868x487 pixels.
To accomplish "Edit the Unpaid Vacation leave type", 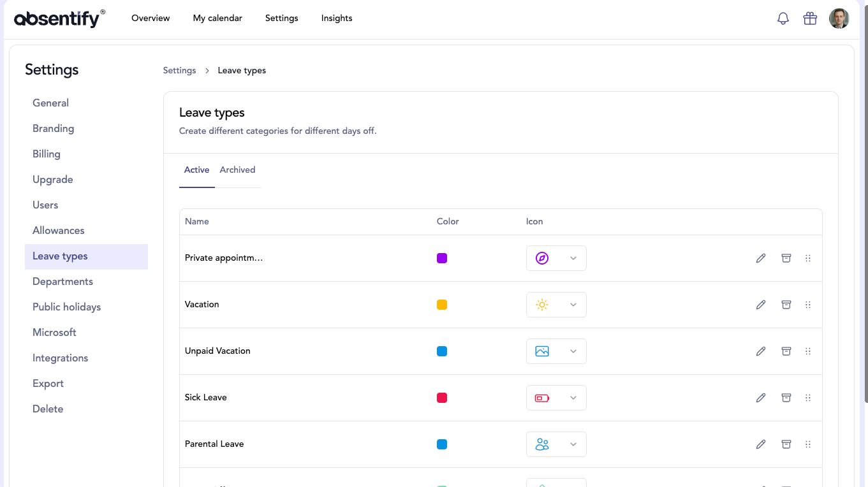I will 761,351.
